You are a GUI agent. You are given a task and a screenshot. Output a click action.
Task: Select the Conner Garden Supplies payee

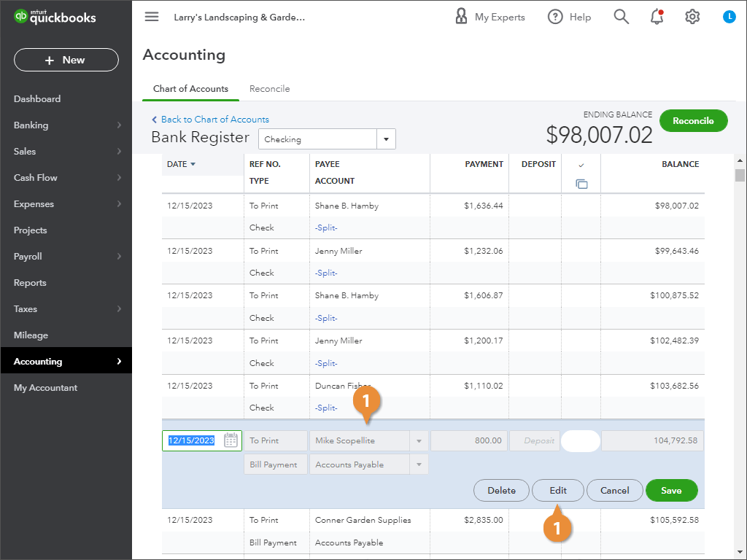(363, 520)
